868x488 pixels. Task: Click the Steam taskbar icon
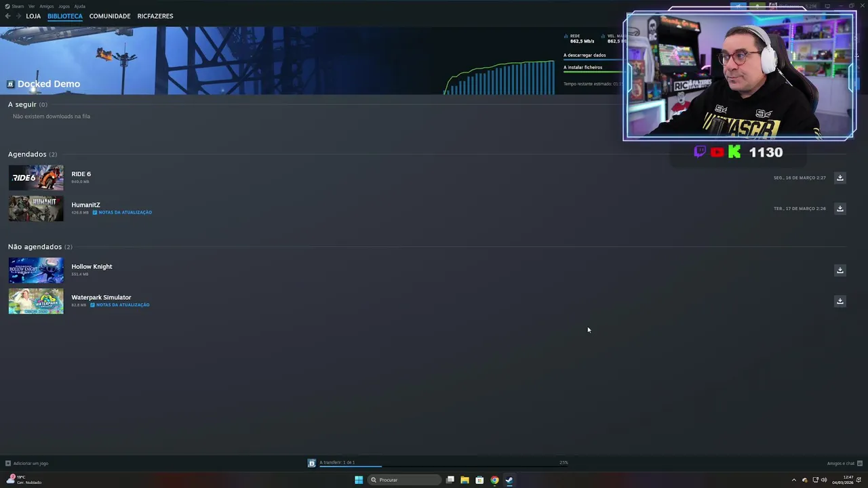(x=509, y=480)
